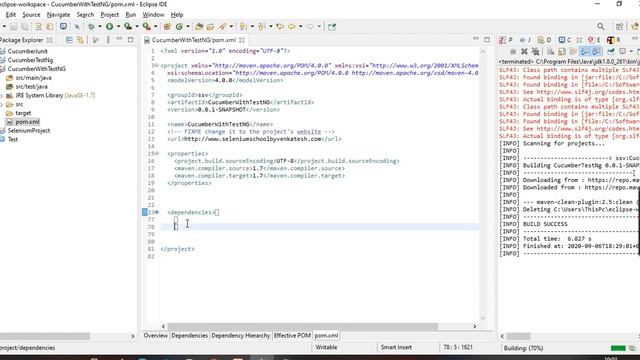This screenshot has width=640, height=360.
Task: Click Remove All Terminated Launches double-X icon
Action: point(536,51)
